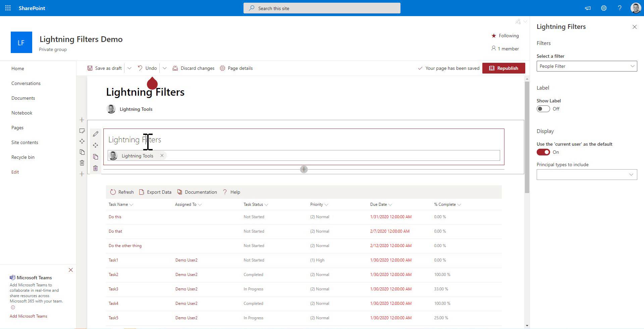Toggle the Show Label switch

(x=543, y=109)
